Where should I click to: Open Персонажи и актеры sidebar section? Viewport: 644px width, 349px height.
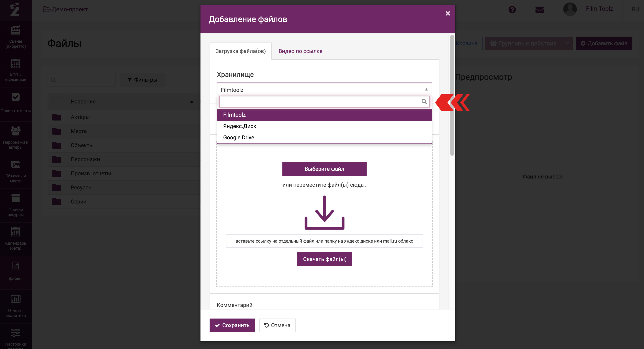15,138
